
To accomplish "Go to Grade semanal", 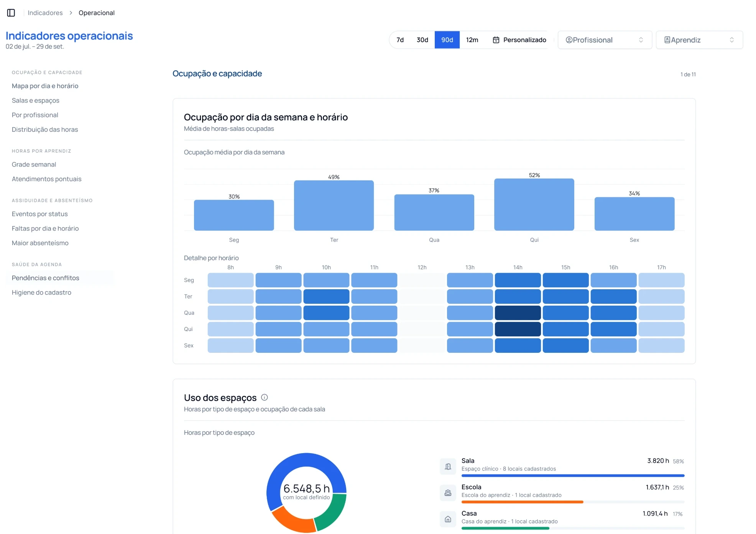I will coord(34,164).
